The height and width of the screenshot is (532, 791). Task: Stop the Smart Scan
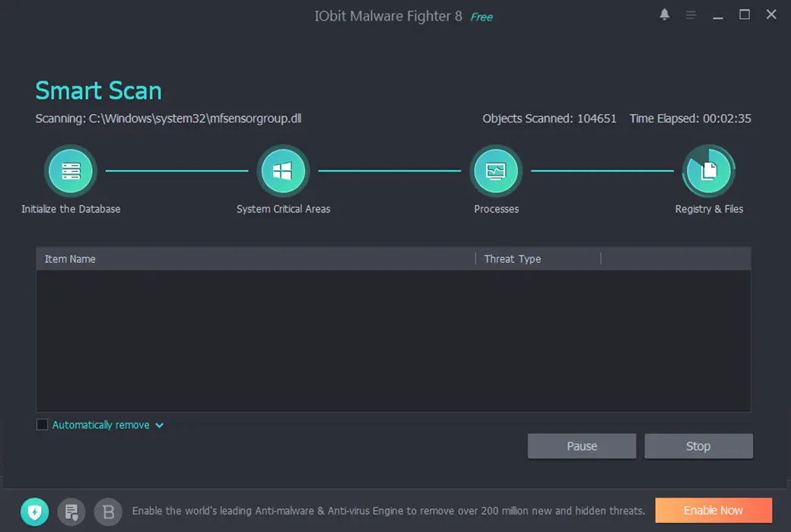(x=699, y=446)
